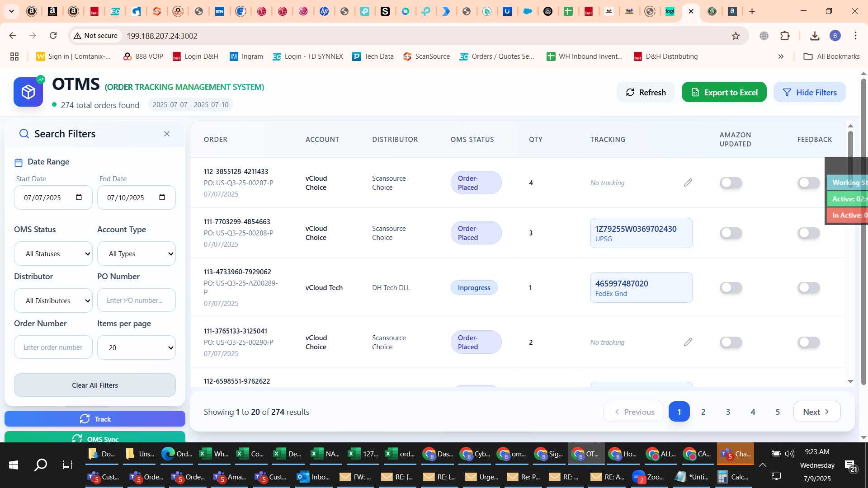Open browser extensions puzzle icon
The height and width of the screenshot is (488, 868).
click(785, 36)
